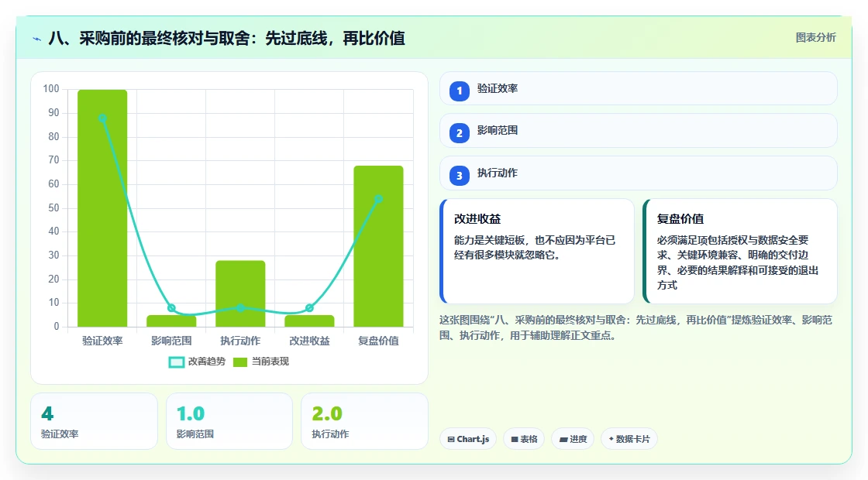The width and height of the screenshot is (868, 480).
Task: Click the trend line point at 影响范围
Action: (171, 308)
